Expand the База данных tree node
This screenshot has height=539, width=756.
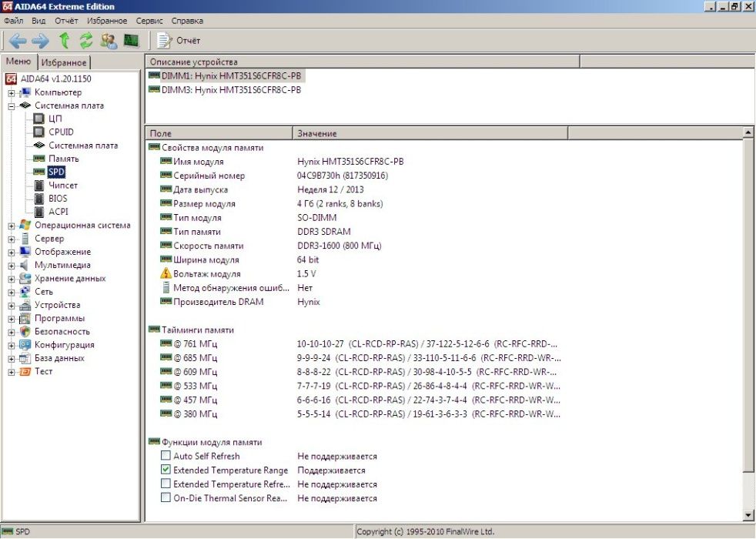tap(11, 359)
